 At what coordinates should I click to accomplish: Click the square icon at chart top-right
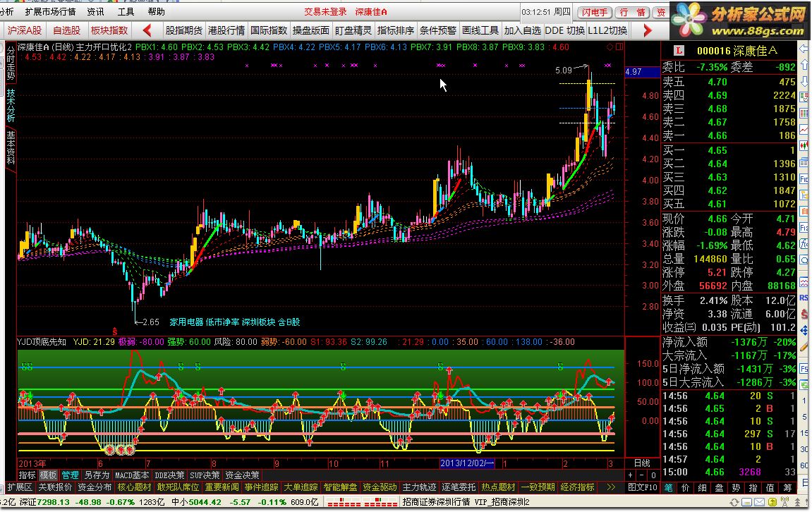pyautogui.click(x=619, y=47)
